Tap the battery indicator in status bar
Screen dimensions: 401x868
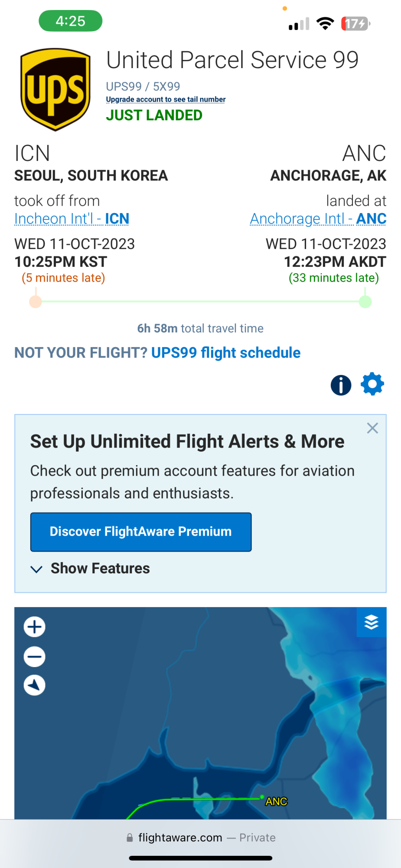[x=355, y=23]
